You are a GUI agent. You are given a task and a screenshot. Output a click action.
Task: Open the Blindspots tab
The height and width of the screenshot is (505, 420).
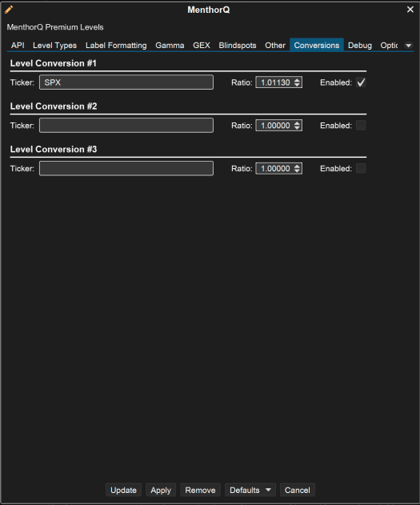pyautogui.click(x=237, y=46)
